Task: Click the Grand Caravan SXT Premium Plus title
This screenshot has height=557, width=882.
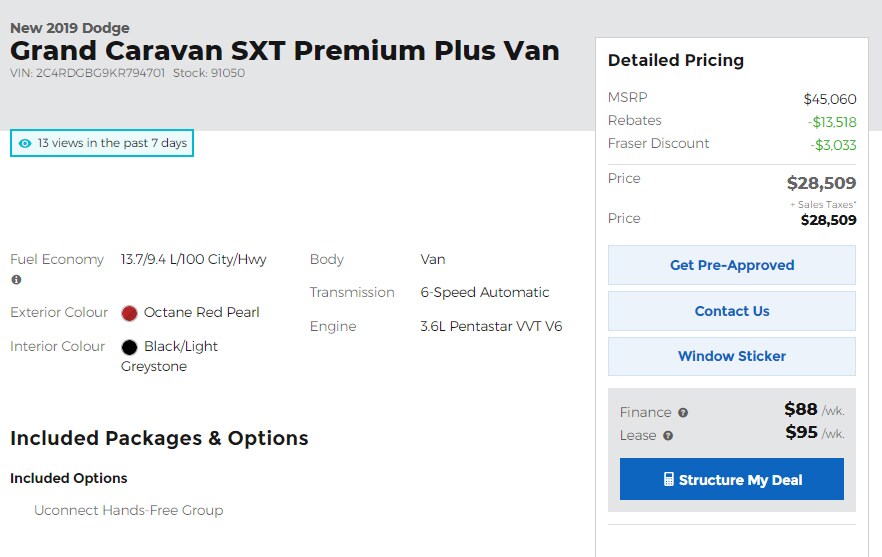Action: click(x=285, y=51)
